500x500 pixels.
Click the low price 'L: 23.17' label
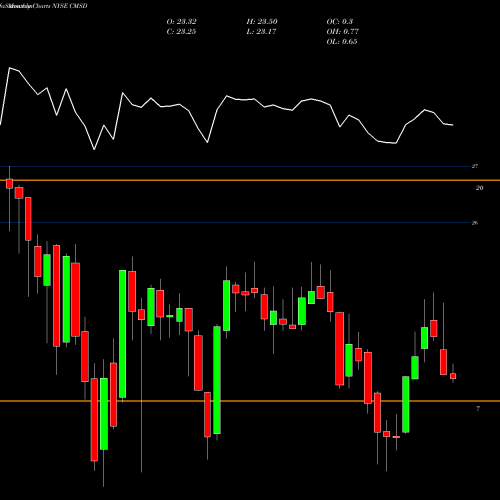pyautogui.click(x=261, y=32)
